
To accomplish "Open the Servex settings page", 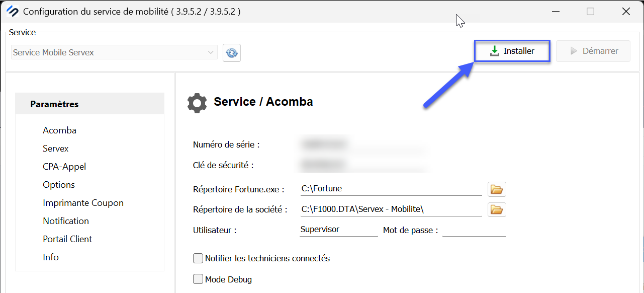I will pyautogui.click(x=56, y=149).
